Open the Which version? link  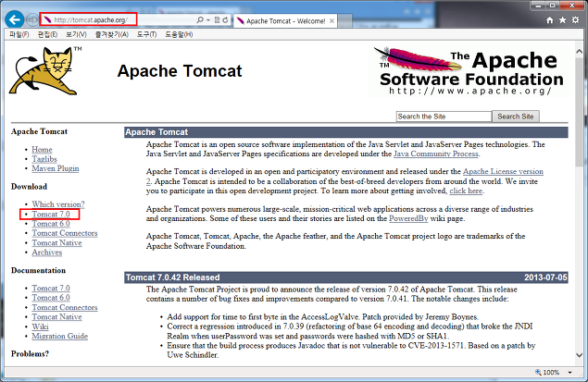coord(58,204)
